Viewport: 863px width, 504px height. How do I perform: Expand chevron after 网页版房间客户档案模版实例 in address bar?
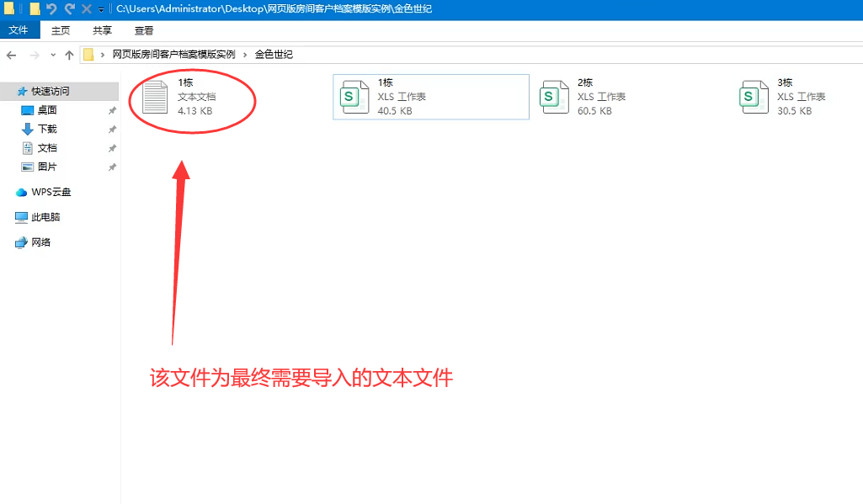tap(245, 55)
